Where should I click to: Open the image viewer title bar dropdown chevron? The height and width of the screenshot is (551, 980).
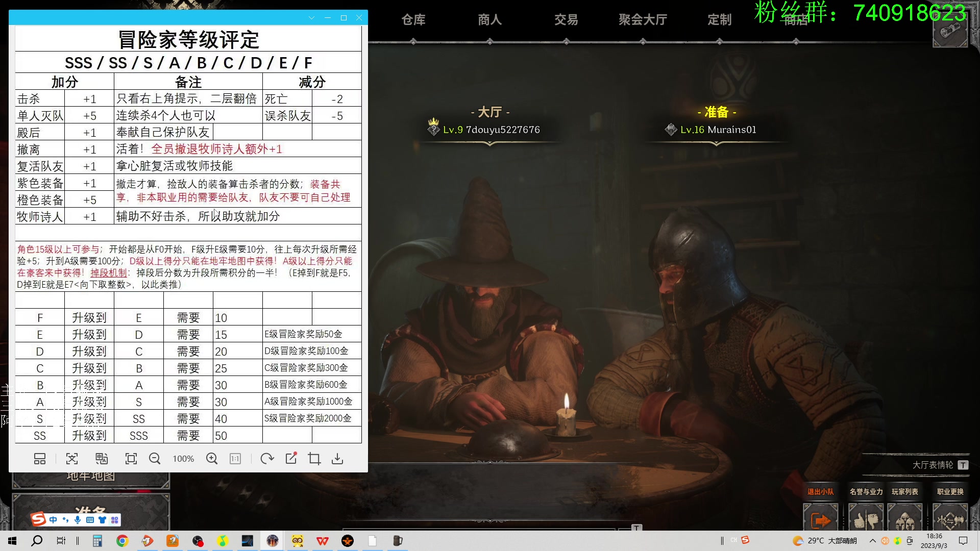coord(311,18)
